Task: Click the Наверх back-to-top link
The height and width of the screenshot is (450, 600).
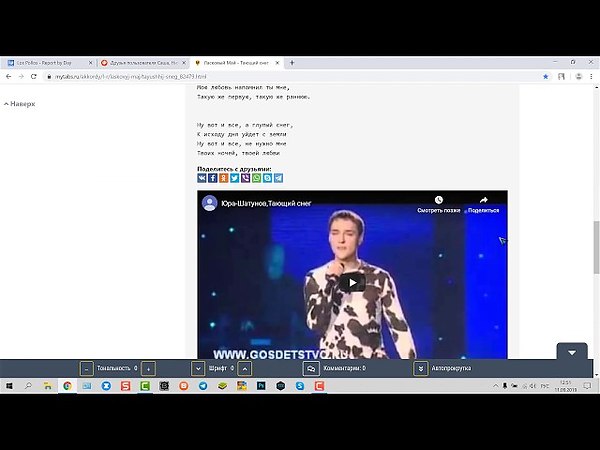Action: click(x=20, y=104)
